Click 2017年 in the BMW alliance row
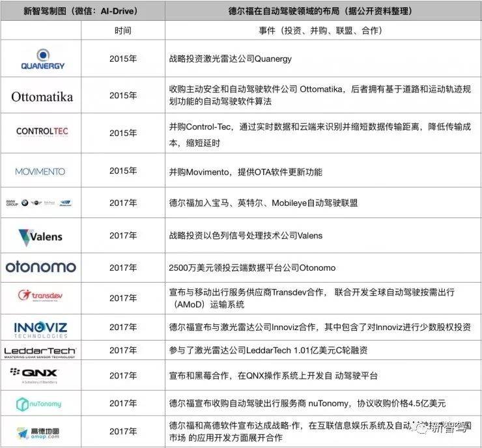The width and height of the screenshot is (482, 448). click(x=123, y=203)
